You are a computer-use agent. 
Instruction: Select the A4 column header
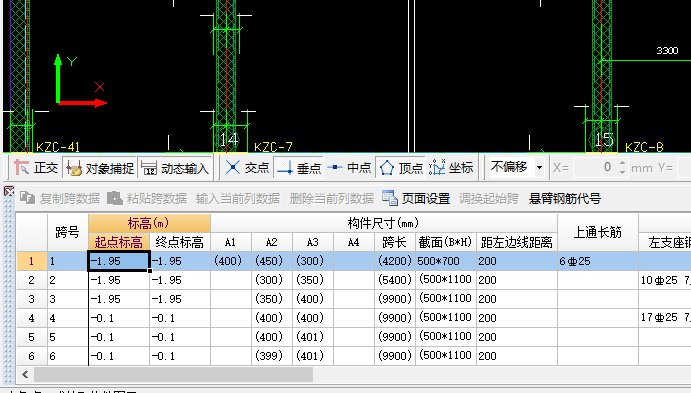(353, 242)
